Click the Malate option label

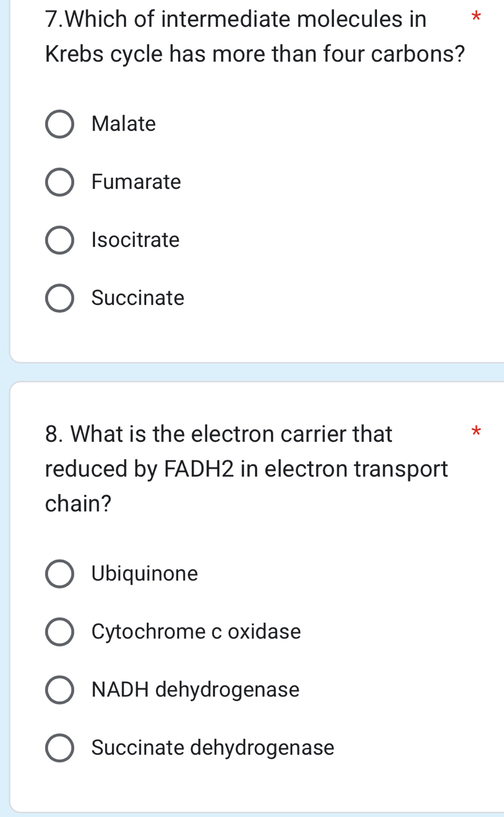click(124, 124)
